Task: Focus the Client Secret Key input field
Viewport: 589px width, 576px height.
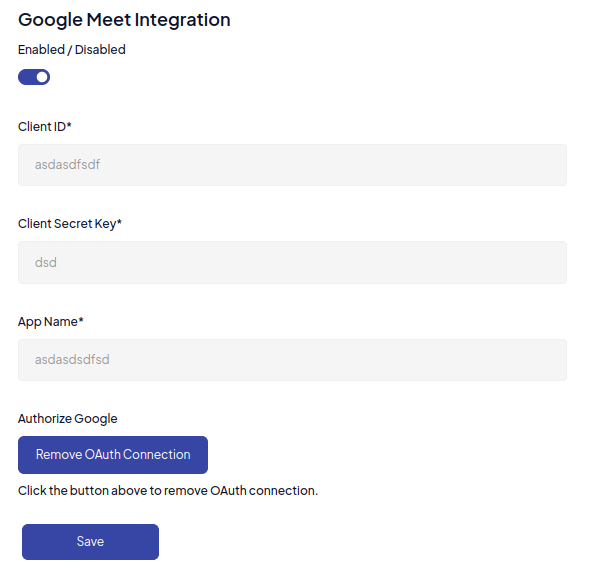Action: click(292, 262)
